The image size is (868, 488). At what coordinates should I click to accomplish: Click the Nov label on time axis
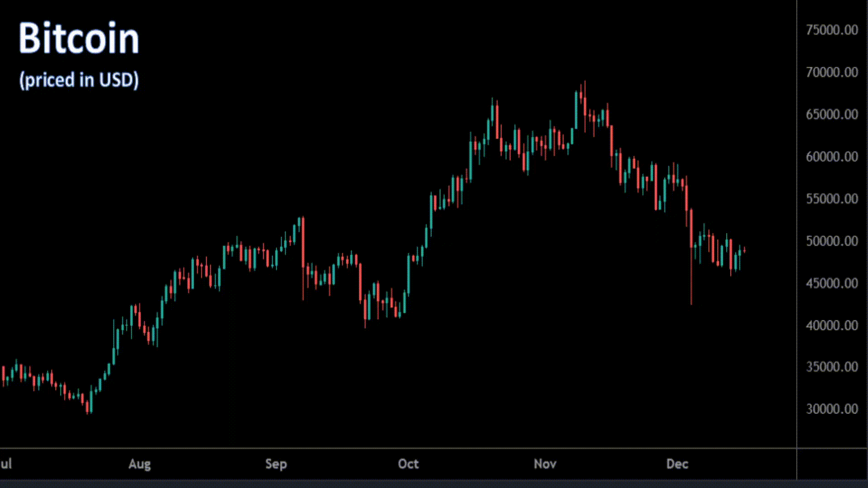point(545,464)
